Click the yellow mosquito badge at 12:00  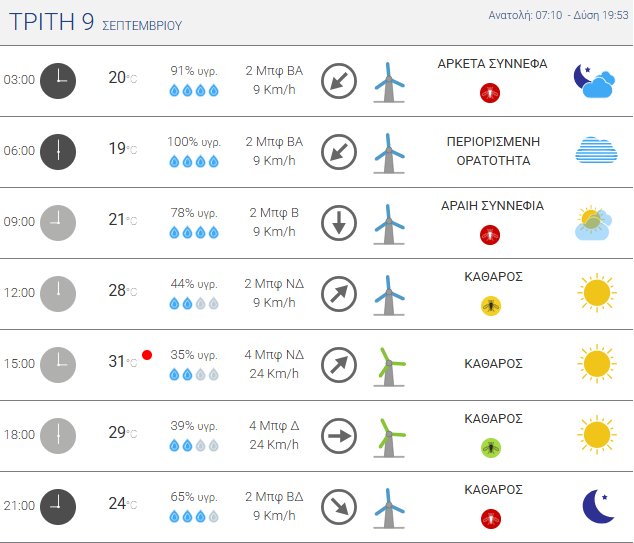(x=491, y=306)
